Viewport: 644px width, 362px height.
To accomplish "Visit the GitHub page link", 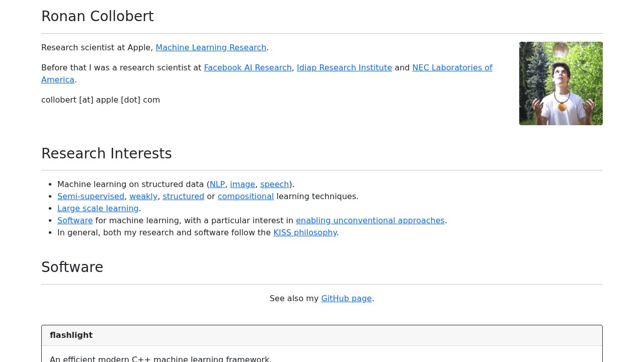I will click(346, 298).
